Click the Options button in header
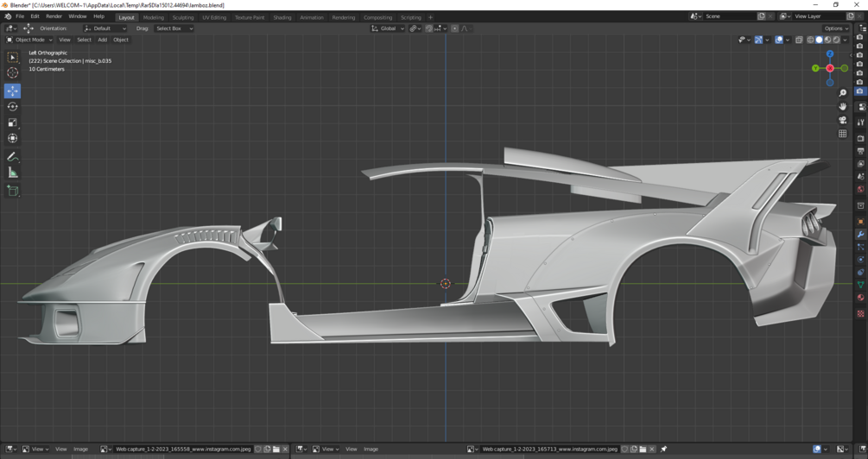This screenshot has width=868, height=459. click(837, 28)
